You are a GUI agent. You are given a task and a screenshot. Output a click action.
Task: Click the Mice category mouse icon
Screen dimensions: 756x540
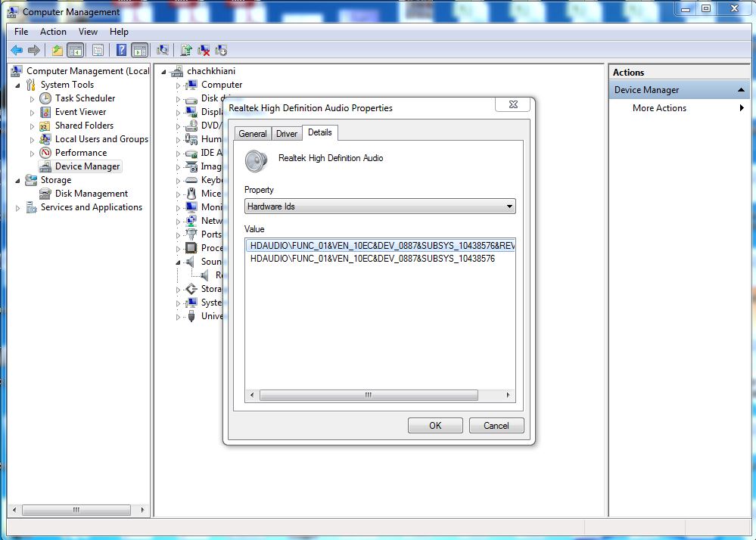[x=191, y=194]
